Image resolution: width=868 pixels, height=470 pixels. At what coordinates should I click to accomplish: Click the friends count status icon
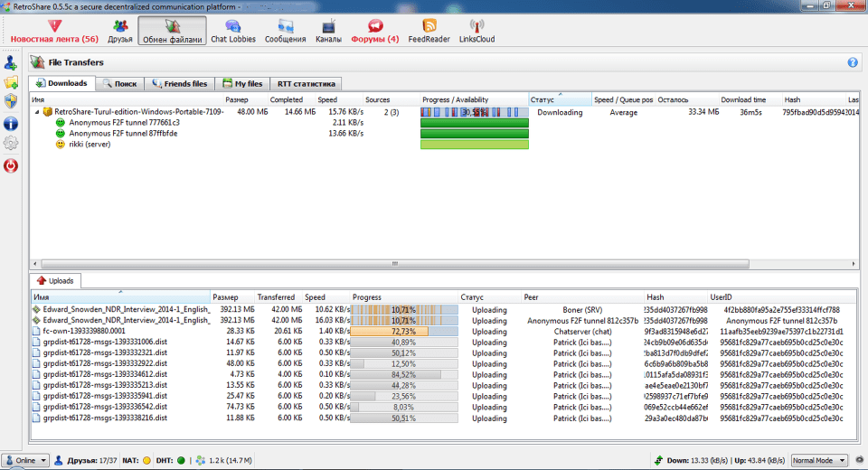(59, 461)
